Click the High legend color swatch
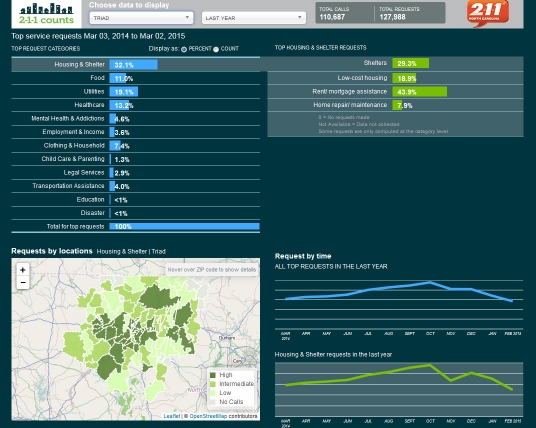 click(x=213, y=375)
